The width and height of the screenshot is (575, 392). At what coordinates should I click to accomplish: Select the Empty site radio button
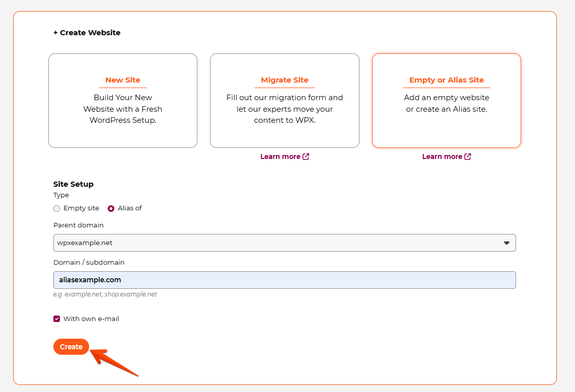coord(57,208)
